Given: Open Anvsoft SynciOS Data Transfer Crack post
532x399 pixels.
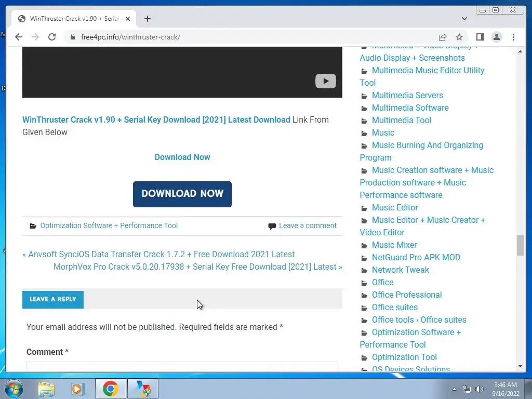Looking at the screenshot, I should (161, 254).
